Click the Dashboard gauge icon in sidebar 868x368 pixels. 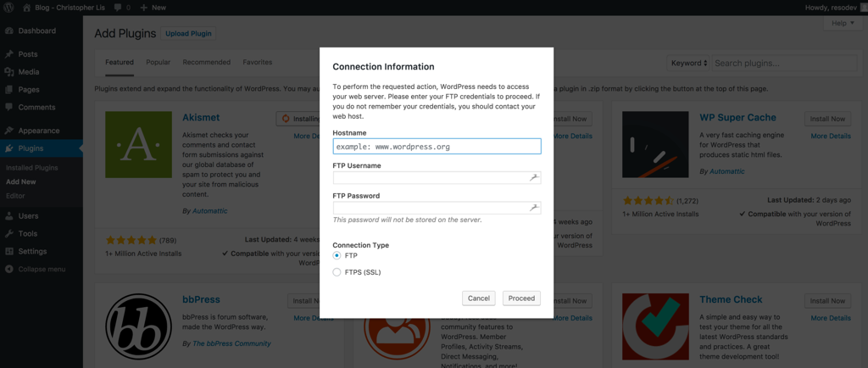pos(8,31)
